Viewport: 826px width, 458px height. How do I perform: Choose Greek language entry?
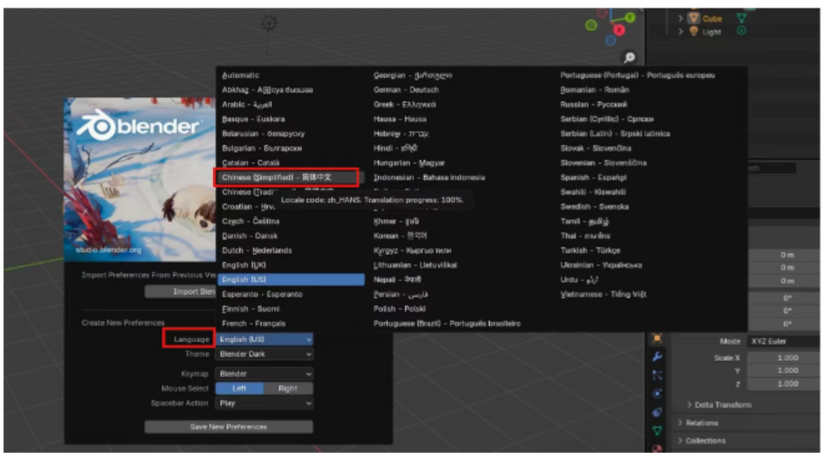405,105
